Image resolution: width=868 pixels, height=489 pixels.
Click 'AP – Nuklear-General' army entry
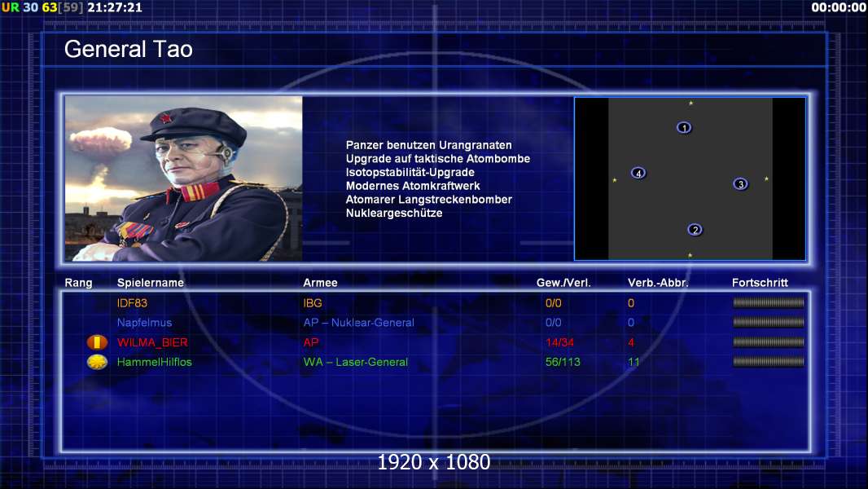(359, 323)
